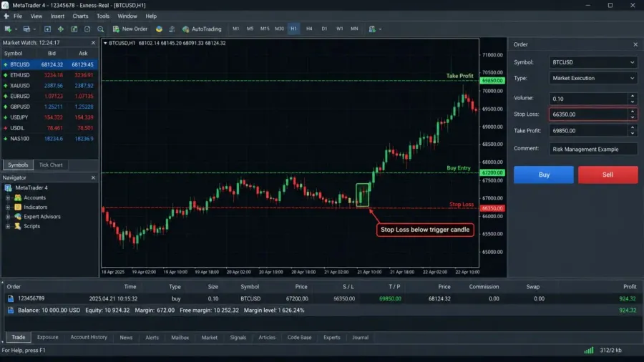
Task: Click the Expert Advisors icon in Navigator
Action: pos(18,216)
